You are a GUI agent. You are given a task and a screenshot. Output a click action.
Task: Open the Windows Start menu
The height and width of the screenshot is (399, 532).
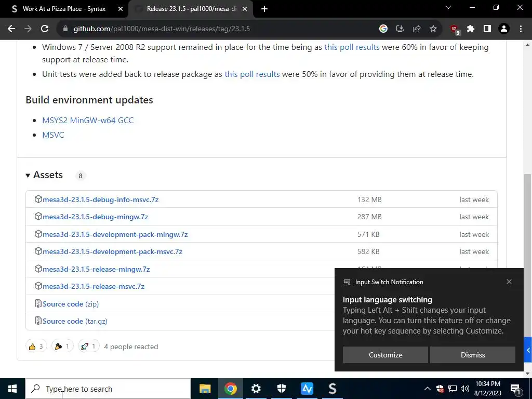(x=12, y=389)
